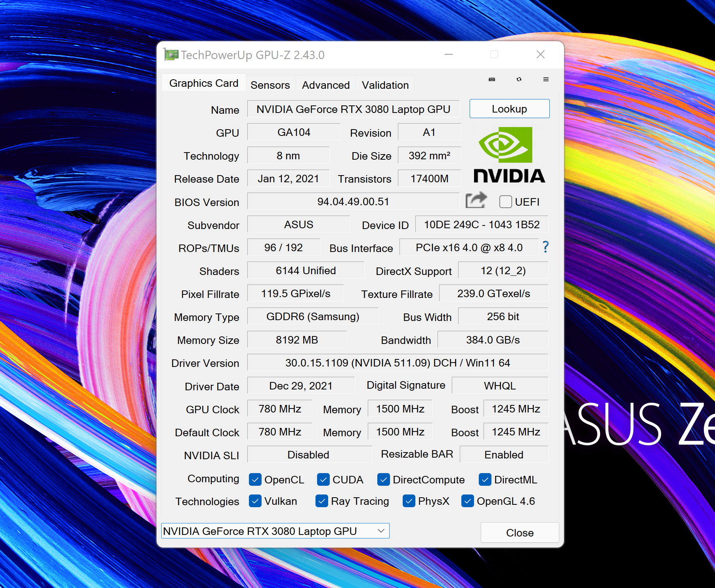Open the Validation tab
This screenshot has height=588, width=715.
point(385,85)
